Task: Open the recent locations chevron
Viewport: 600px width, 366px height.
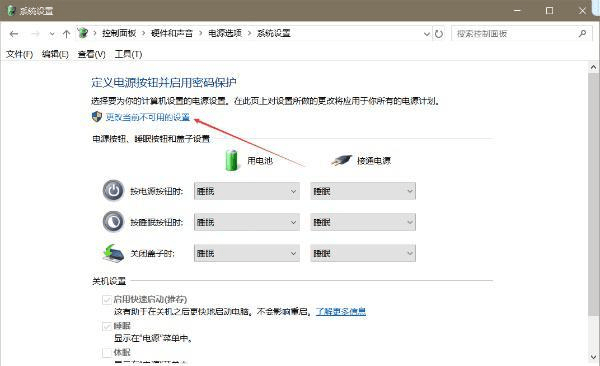Action: [x=52, y=34]
